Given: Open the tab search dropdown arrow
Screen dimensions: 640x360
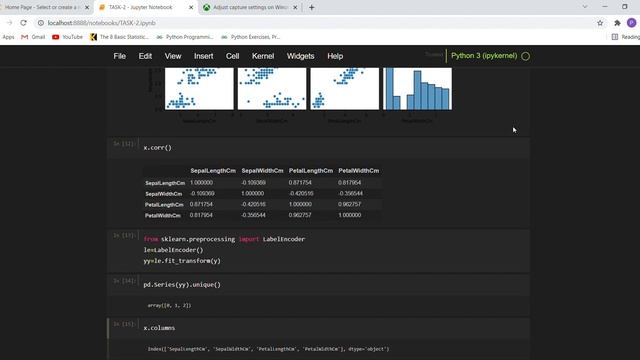Looking at the screenshot, I should (585, 7).
